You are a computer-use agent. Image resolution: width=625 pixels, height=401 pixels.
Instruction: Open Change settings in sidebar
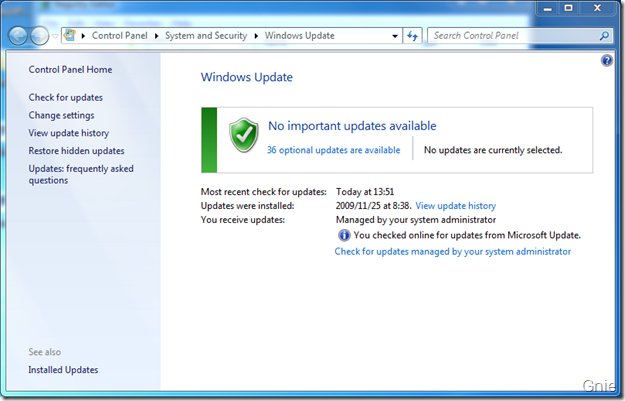[x=61, y=116]
